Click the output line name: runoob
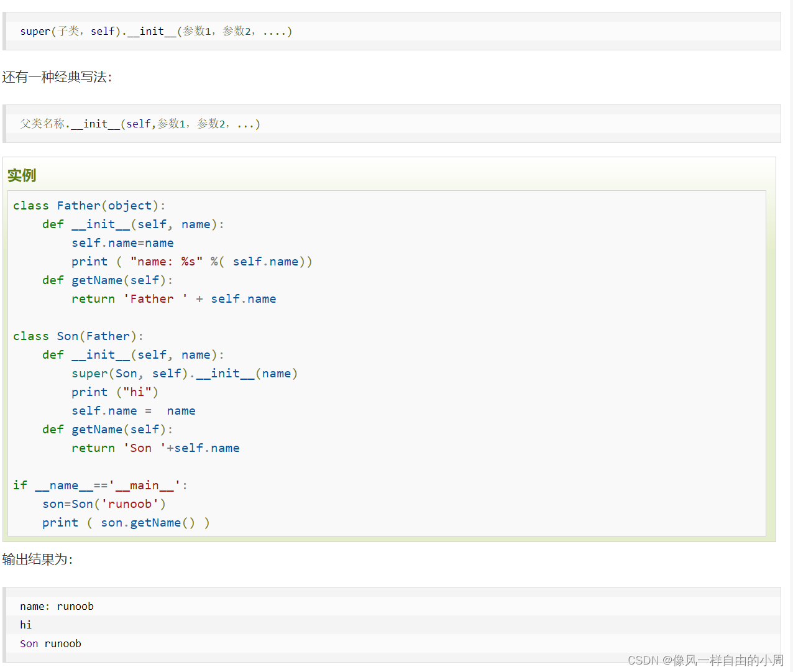 (x=57, y=606)
